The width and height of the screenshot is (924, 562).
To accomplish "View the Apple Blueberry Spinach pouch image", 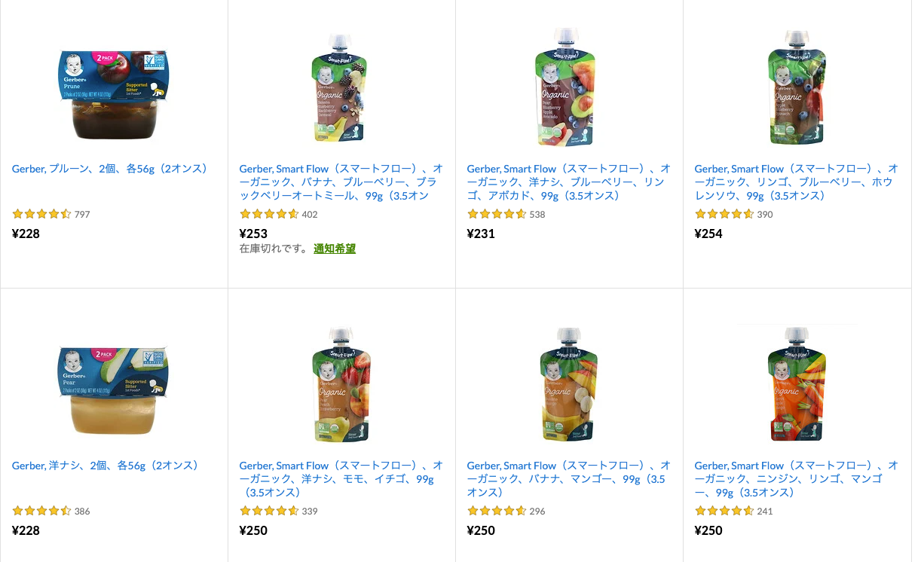I will 797,87.
